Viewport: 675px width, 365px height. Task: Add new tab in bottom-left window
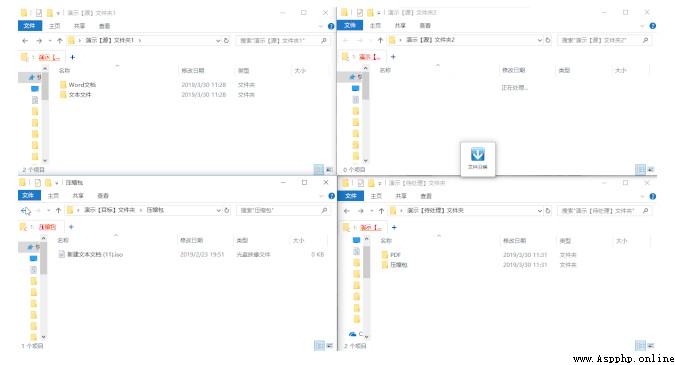click(x=71, y=227)
